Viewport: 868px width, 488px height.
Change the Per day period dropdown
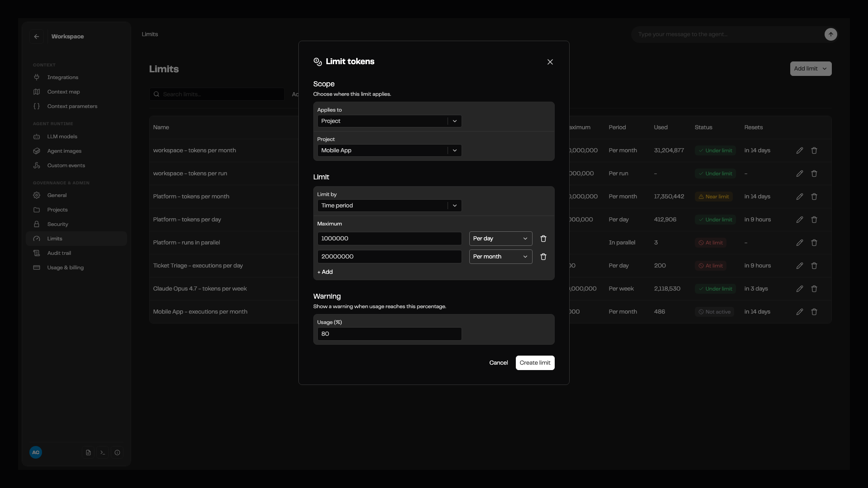[500, 239]
